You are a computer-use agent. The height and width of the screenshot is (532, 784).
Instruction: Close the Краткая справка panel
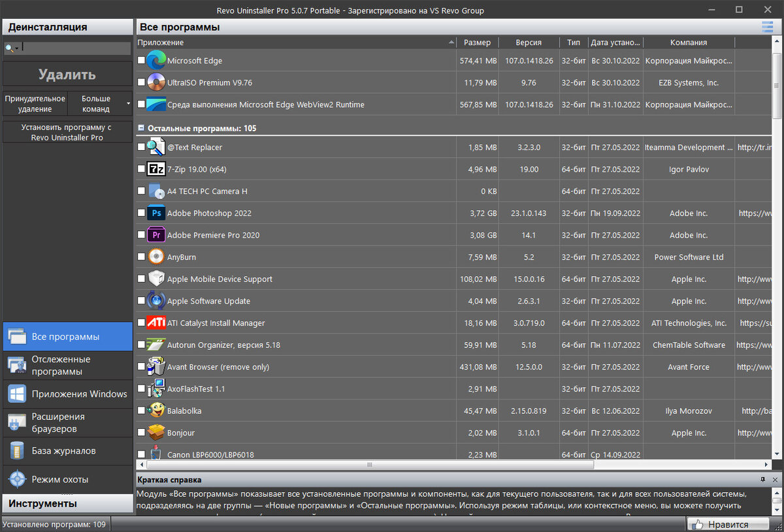pyautogui.click(x=774, y=480)
